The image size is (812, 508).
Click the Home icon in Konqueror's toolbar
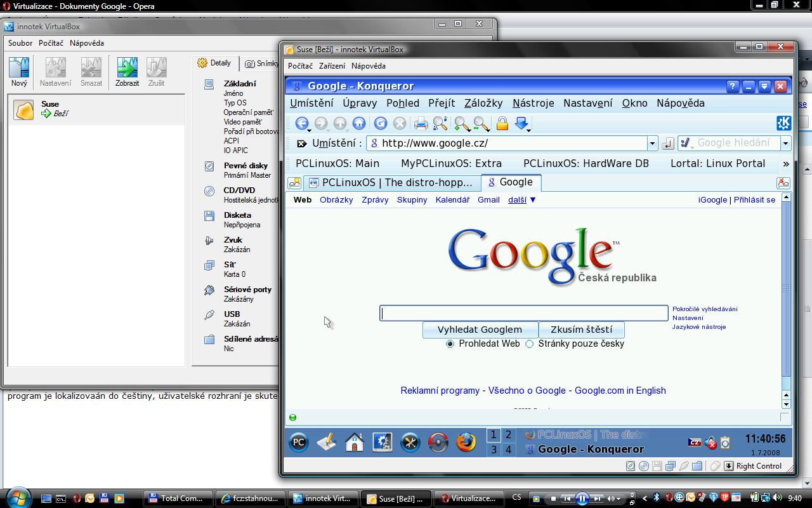pyautogui.click(x=359, y=123)
